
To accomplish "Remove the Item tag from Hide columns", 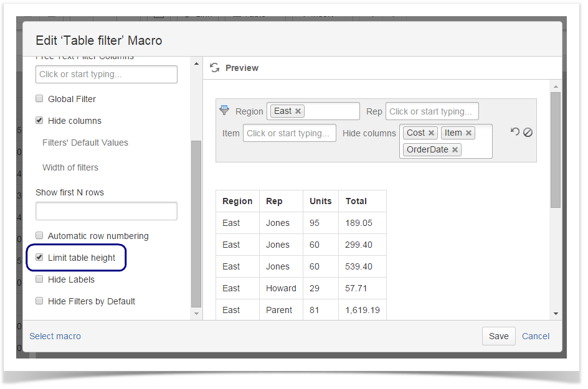I will 468,133.
